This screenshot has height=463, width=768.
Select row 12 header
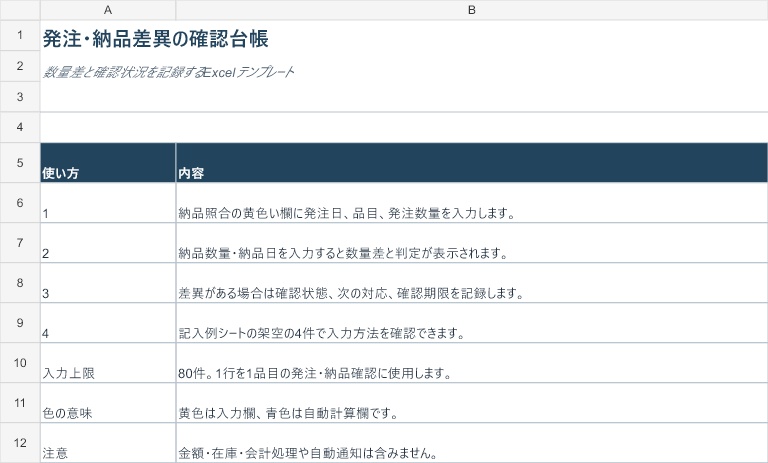[20, 443]
